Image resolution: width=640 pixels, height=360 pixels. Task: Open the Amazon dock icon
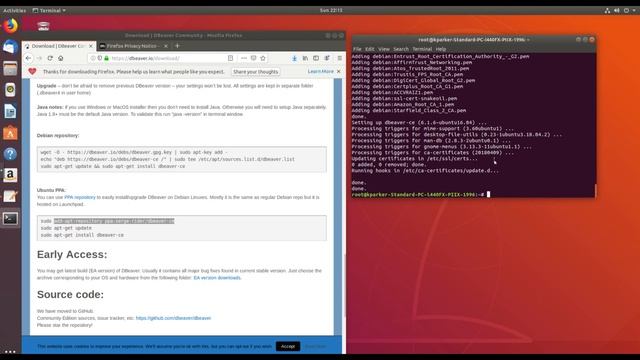click(x=10, y=175)
